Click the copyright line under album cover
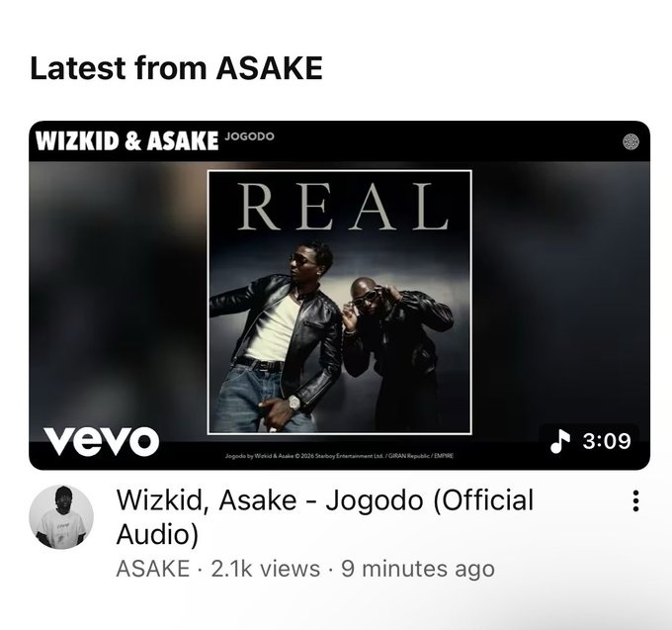This screenshot has height=630, width=672. point(339,456)
